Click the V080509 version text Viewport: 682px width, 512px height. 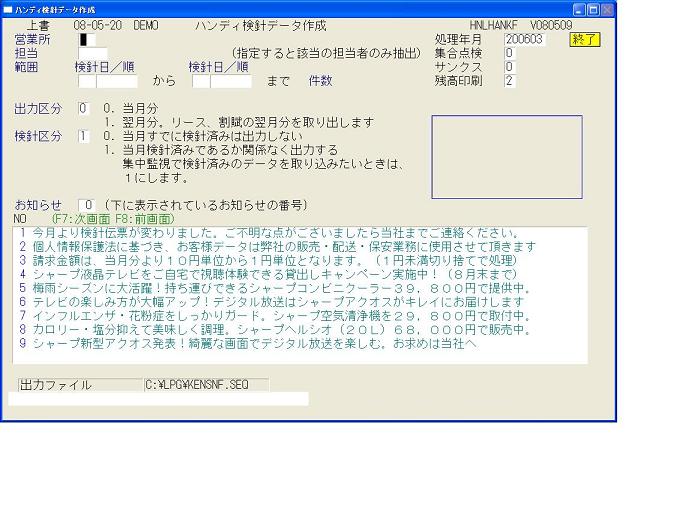point(551,26)
